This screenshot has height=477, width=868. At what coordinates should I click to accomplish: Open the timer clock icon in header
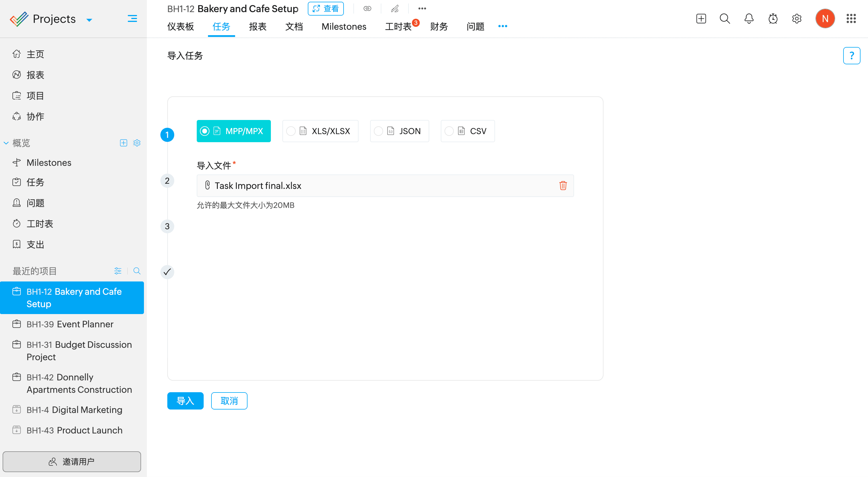773,18
